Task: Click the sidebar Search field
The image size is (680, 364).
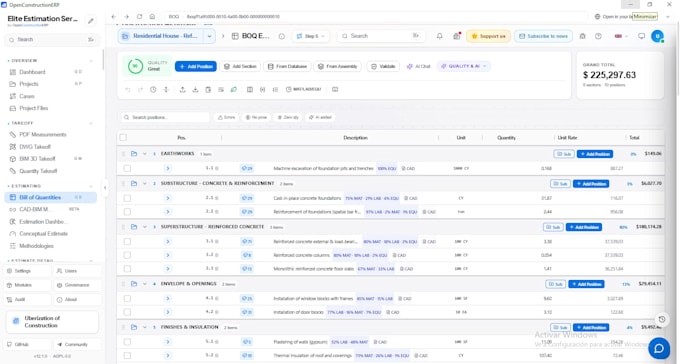Action: click(52, 39)
